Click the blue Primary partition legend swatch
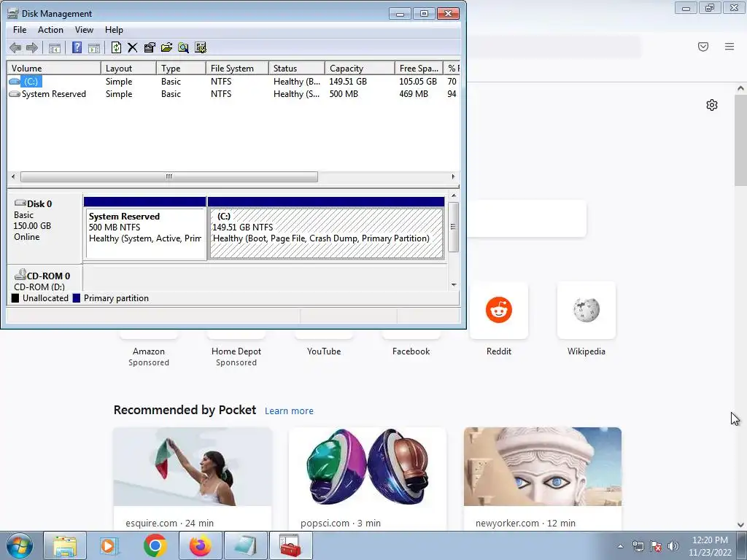 click(x=76, y=298)
